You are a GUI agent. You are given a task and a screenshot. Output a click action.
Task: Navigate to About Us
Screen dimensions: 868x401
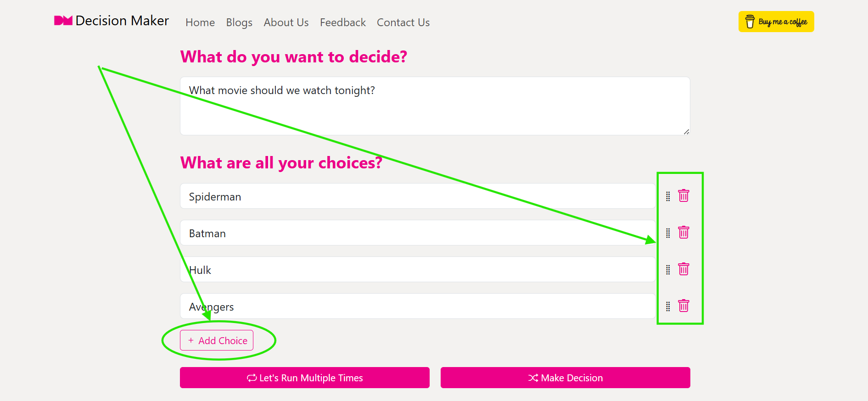(286, 22)
